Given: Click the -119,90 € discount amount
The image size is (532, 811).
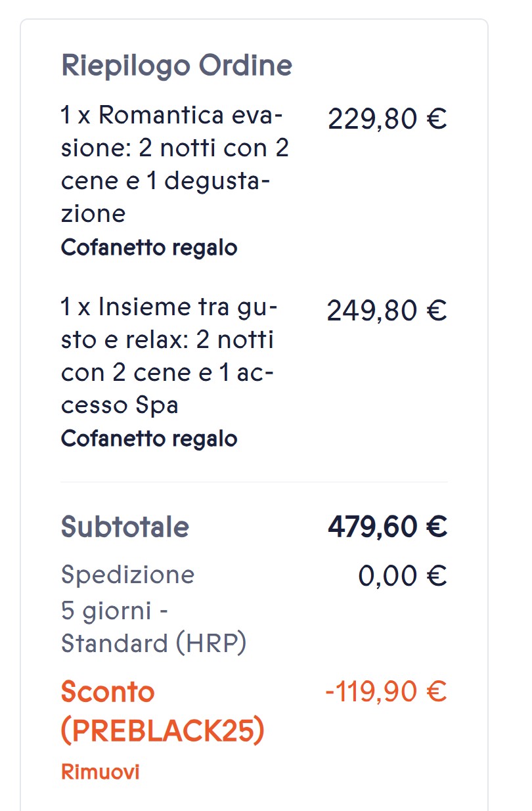Looking at the screenshot, I should pyautogui.click(x=386, y=692).
